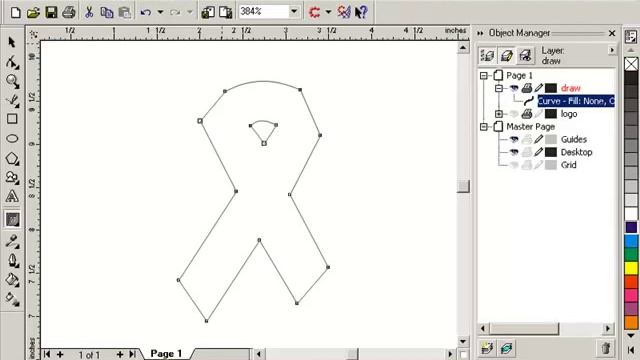This screenshot has width=640, height=360.
Task: Select the Freehand drawing tool
Action: pos(12,100)
